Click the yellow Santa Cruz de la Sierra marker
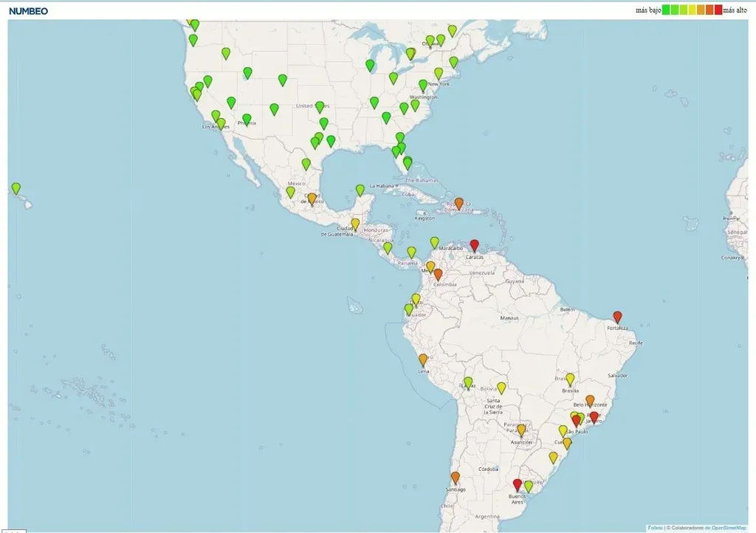Viewport: 756px width, 533px height. 501,388
